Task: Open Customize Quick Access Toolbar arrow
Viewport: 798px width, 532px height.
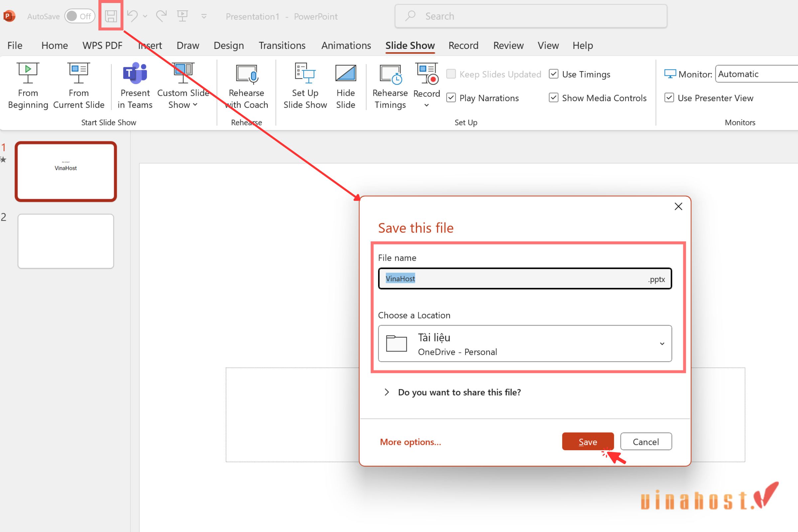Action: (x=204, y=16)
